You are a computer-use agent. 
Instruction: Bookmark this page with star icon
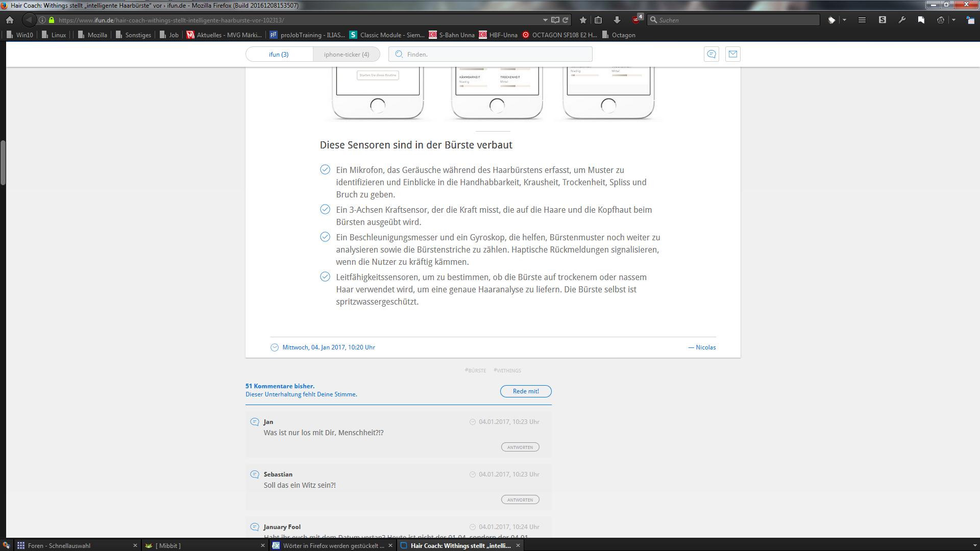583,20
